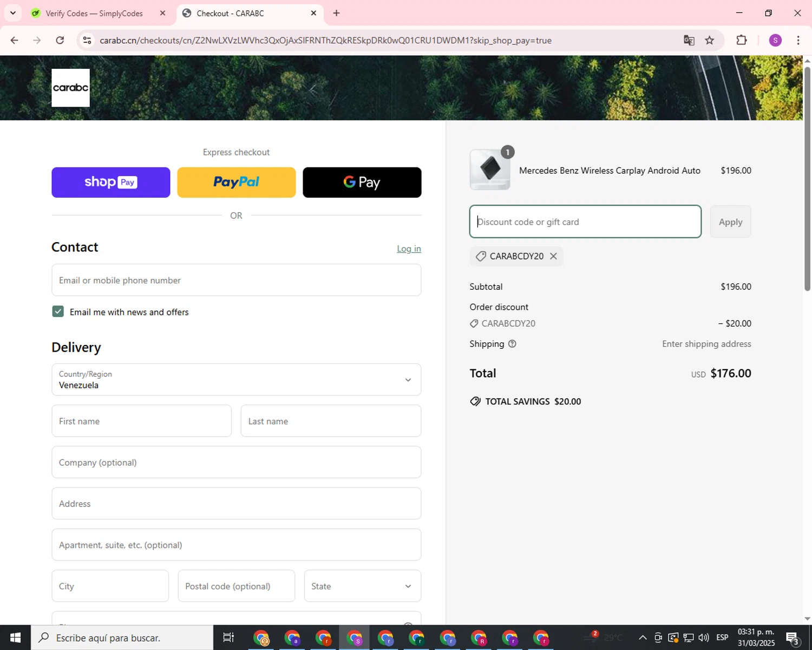
Task: Click the Subtotal label
Action: point(486,287)
